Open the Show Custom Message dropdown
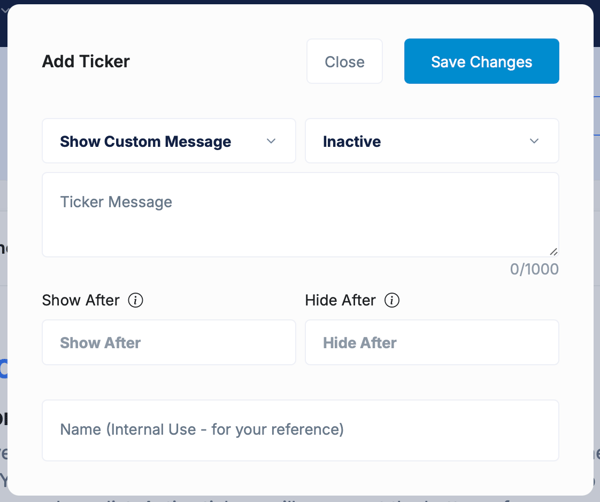Screen dimensions: 600x502 168,142
